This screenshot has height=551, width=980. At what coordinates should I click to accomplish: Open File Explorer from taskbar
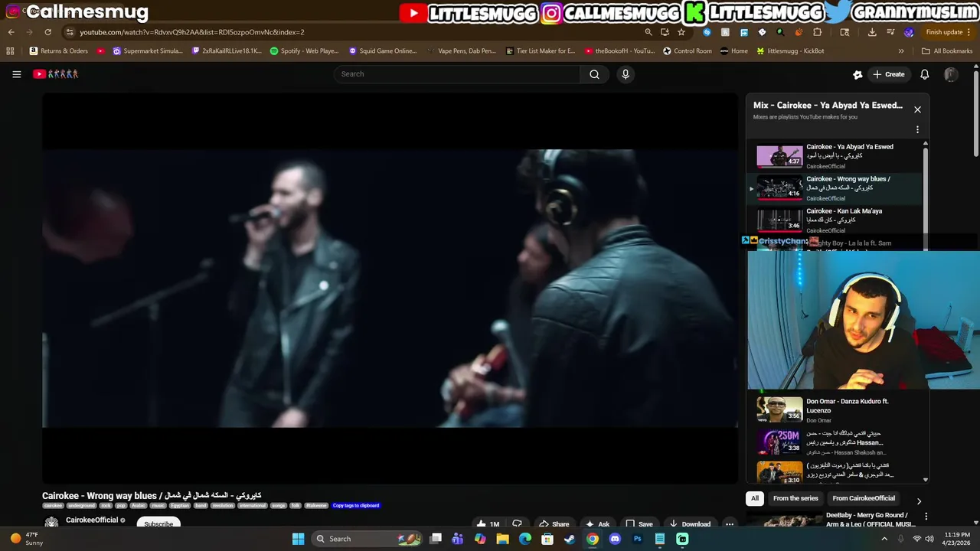pyautogui.click(x=502, y=539)
